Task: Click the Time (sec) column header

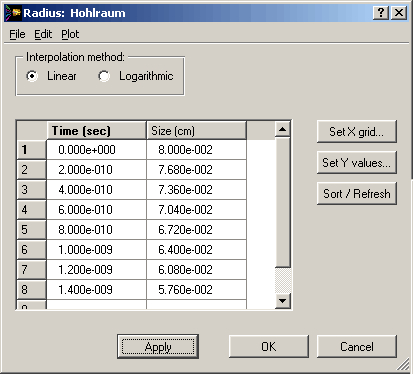Action: pos(96,131)
